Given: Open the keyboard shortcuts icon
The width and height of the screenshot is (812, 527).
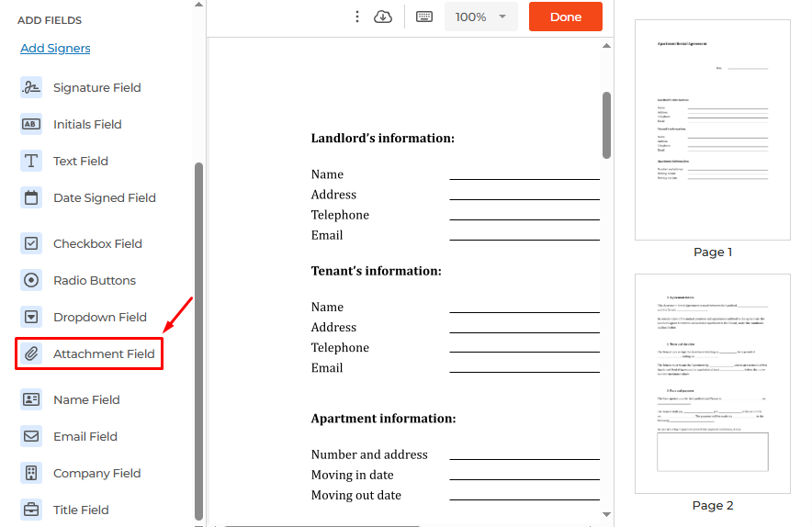Looking at the screenshot, I should click(423, 17).
